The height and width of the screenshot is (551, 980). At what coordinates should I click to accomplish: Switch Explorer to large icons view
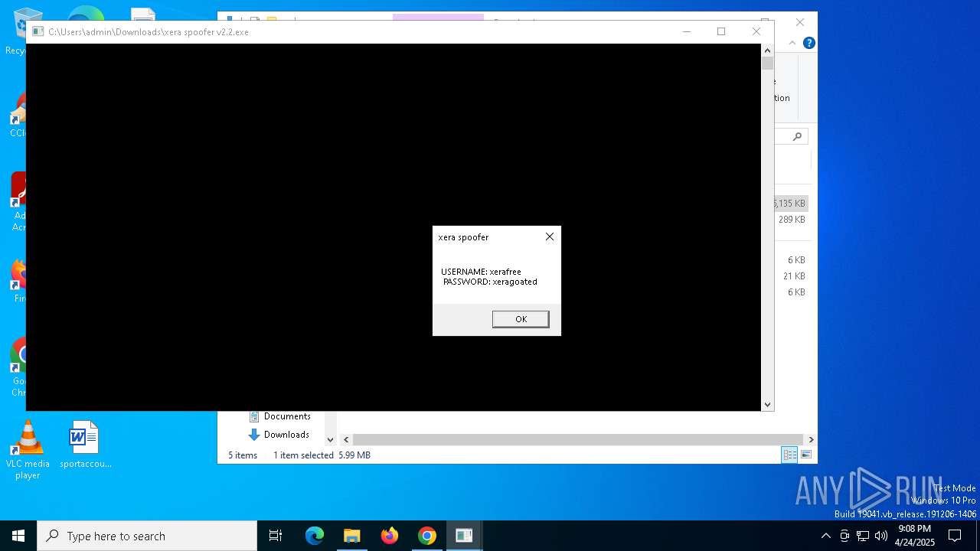point(805,455)
